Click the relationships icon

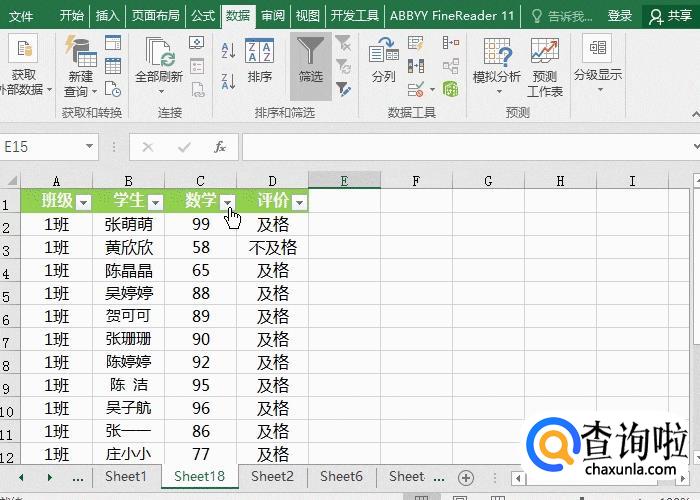[451, 66]
